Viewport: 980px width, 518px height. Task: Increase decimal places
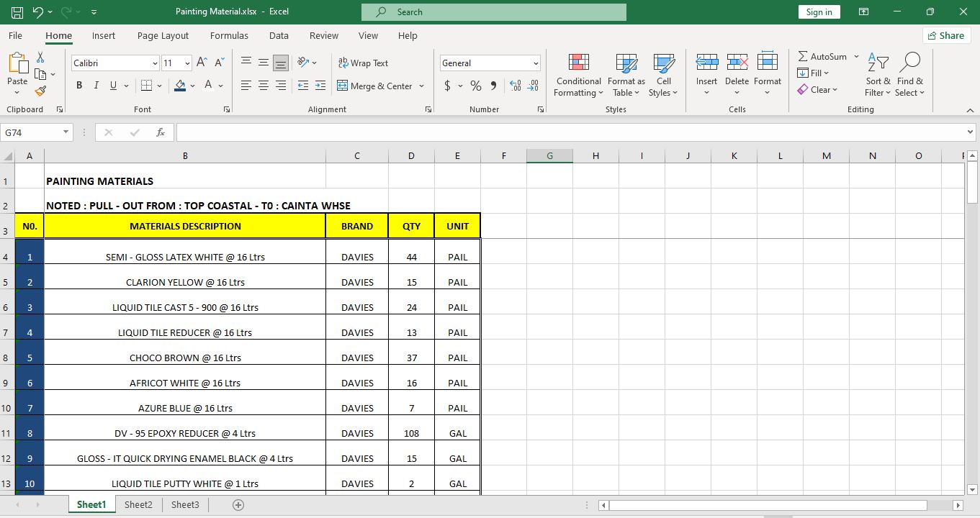tap(516, 86)
